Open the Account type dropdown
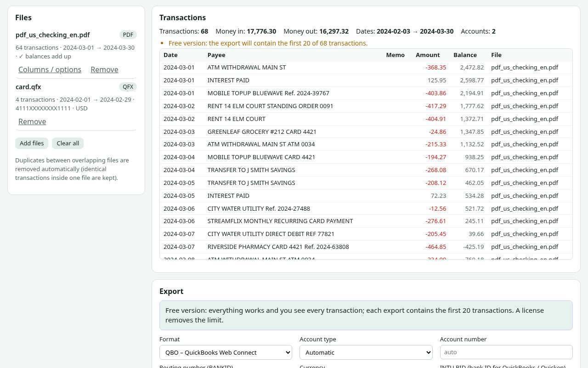The image size is (588, 368). 366,352
